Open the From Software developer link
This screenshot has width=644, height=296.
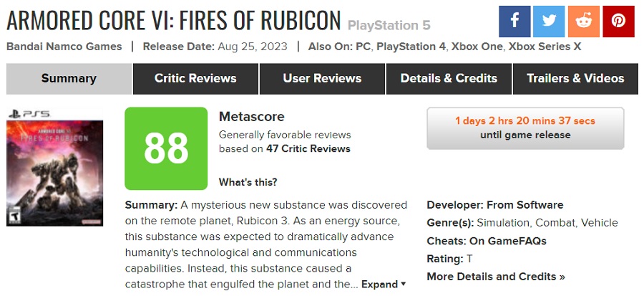[525, 205]
